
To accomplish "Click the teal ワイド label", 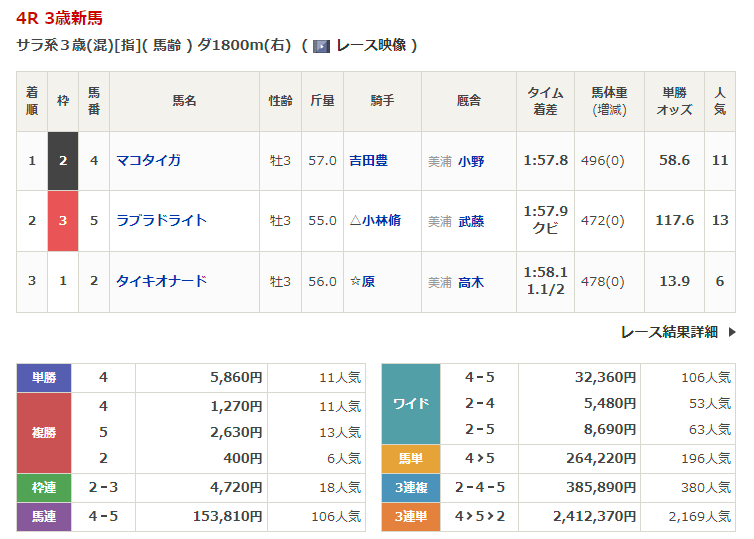I will (410, 404).
